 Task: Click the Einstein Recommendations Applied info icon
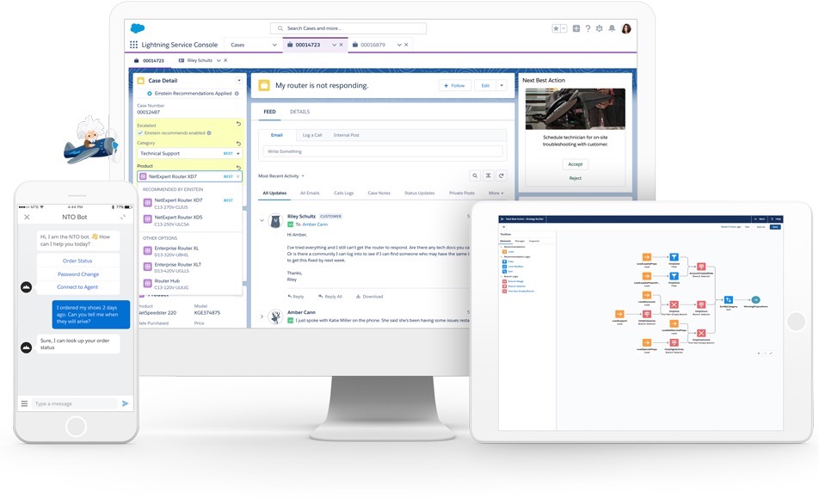237,94
